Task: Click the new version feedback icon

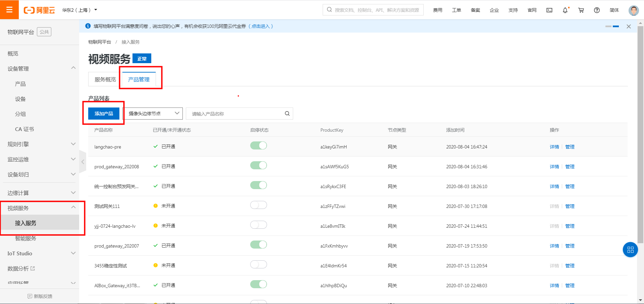Action: point(30,296)
